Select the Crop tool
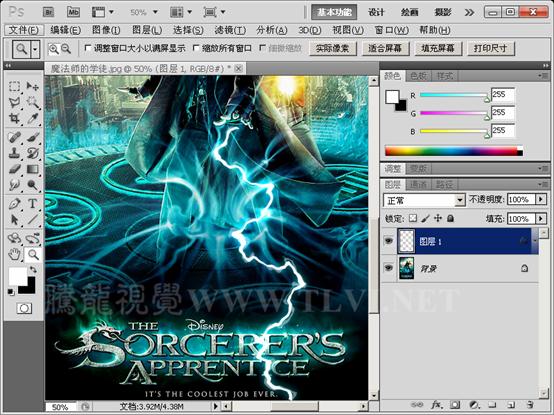 point(14,118)
